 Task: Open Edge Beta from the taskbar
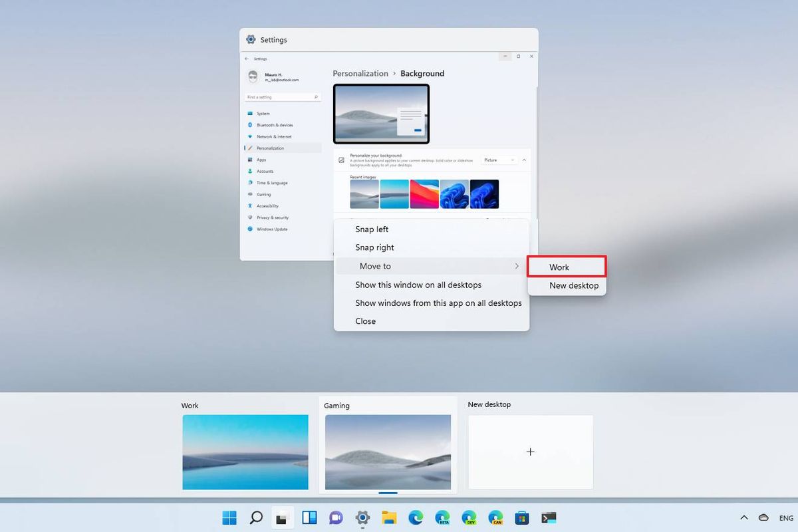pos(442,518)
